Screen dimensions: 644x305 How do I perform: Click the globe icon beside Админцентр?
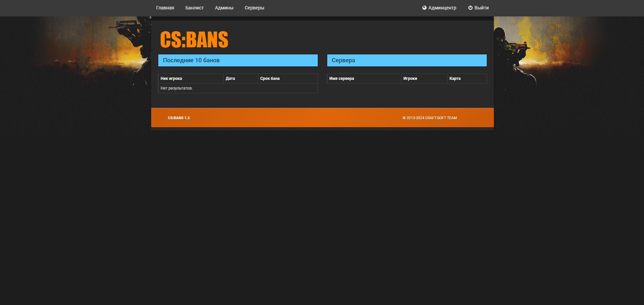[424, 8]
